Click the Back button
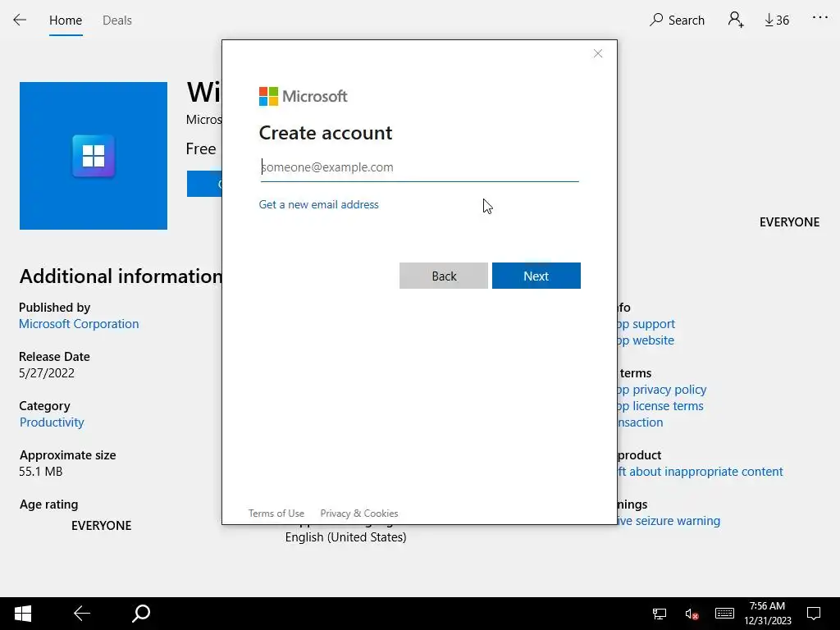840x630 pixels. (444, 276)
